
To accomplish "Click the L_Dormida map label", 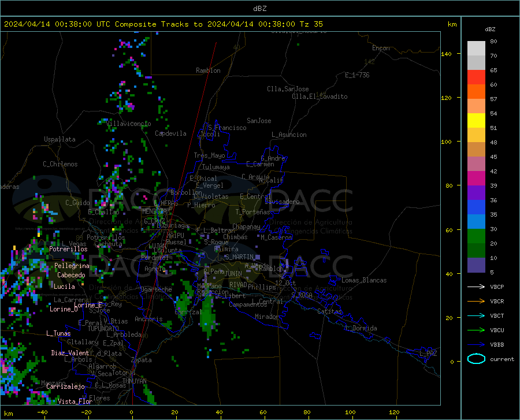I will click(x=361, y=328).
